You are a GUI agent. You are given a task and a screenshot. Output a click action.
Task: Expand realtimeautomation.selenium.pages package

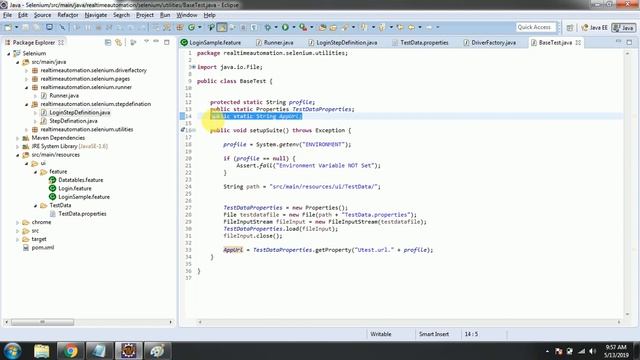click(x=27, y=79)
